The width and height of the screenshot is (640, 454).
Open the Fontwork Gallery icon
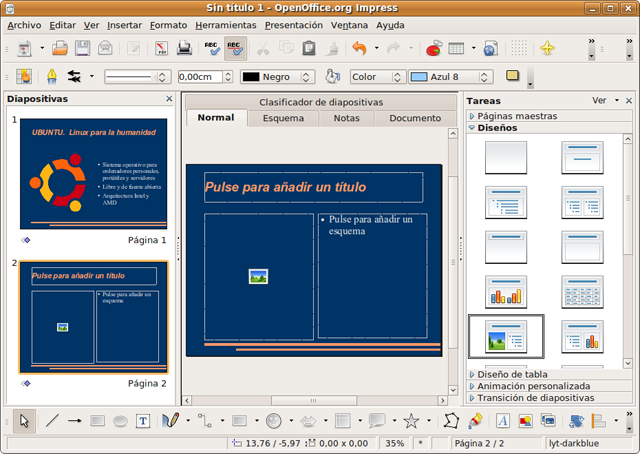point(501,421)
